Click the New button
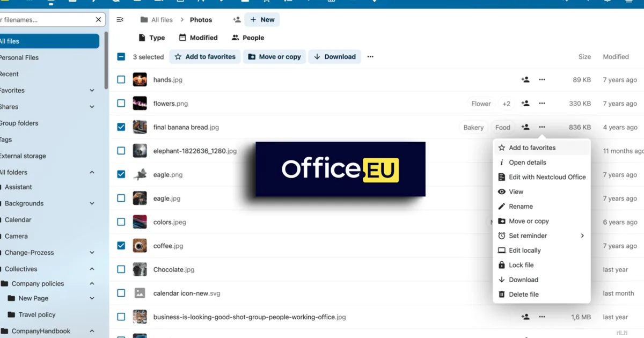This screenshot has height=338, width=644. (262, 20)
